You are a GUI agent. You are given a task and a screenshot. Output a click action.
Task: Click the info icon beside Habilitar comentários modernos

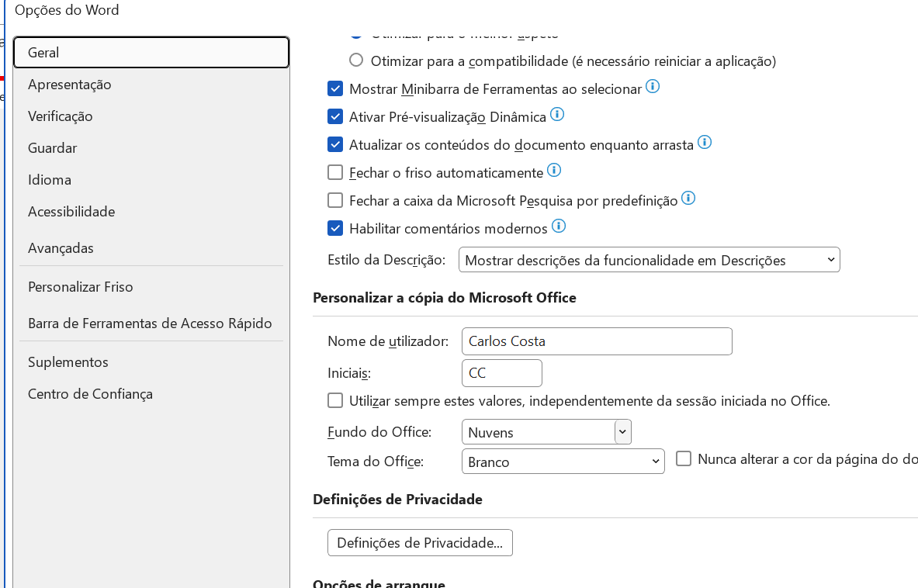[x=559, y=226]
